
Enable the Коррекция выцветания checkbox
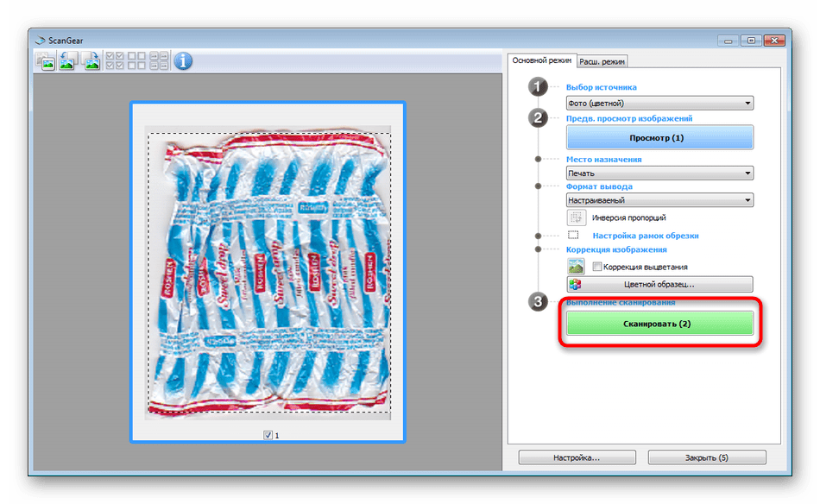tap(597, 267)
